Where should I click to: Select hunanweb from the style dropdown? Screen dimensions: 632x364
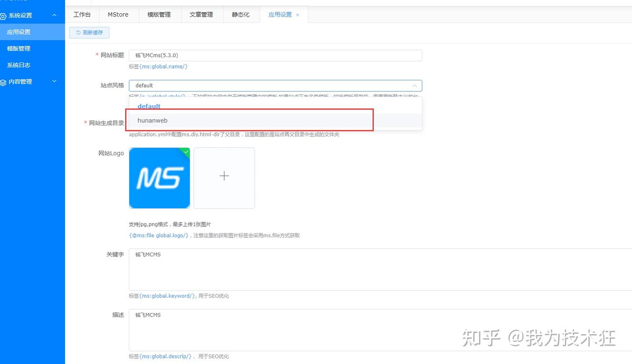click(152, 120)
